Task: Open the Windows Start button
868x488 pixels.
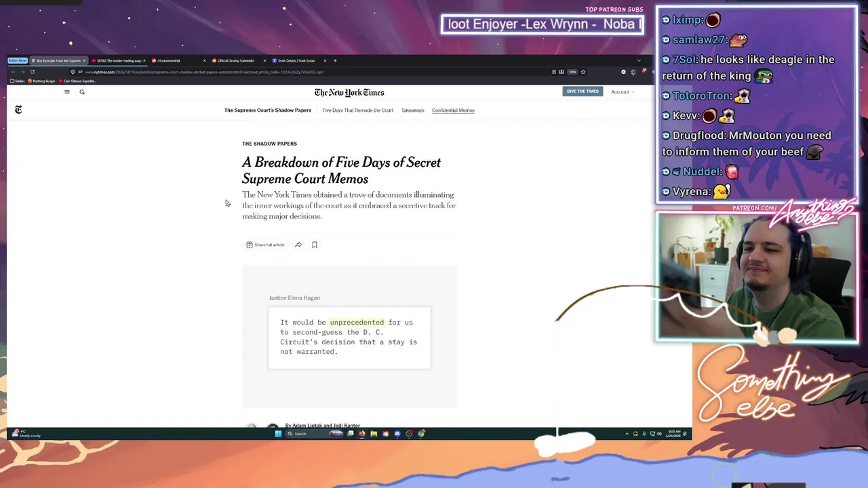Action: 278,434
